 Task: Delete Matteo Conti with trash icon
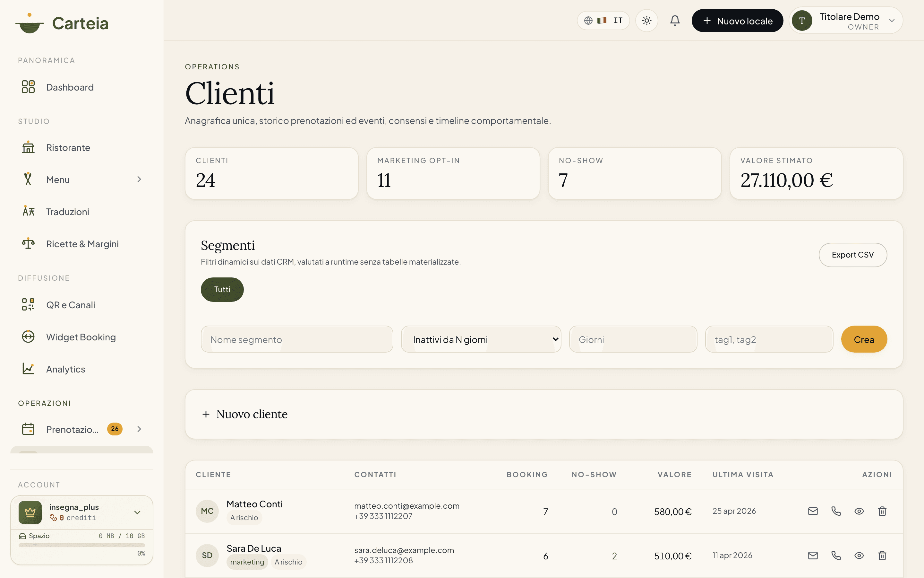882,511
